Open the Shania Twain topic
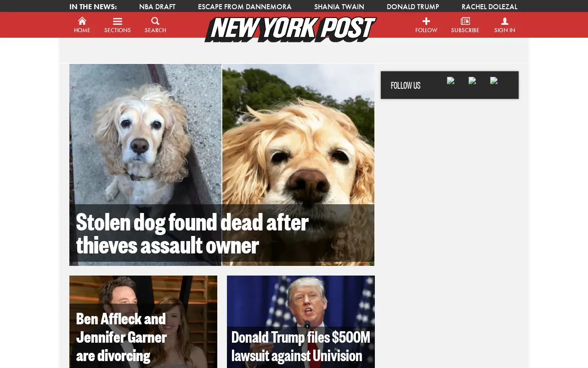Screen dimensions: 588x368 pyautogui.click(x=339, y=6)
